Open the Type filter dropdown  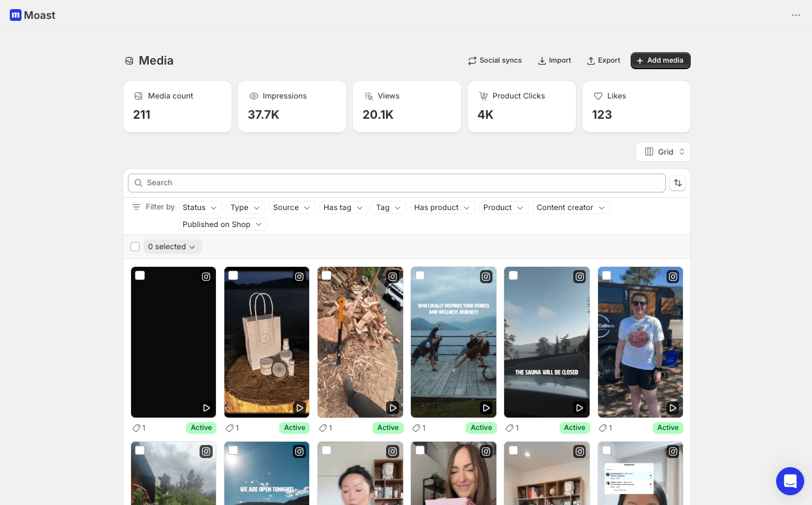pos(245,207)
